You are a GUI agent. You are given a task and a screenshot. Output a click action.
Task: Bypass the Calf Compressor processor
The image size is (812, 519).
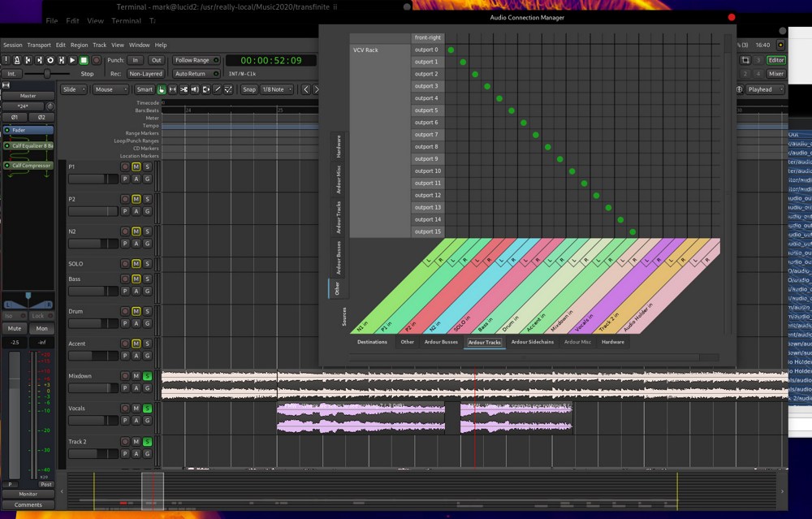coord(6,166)
